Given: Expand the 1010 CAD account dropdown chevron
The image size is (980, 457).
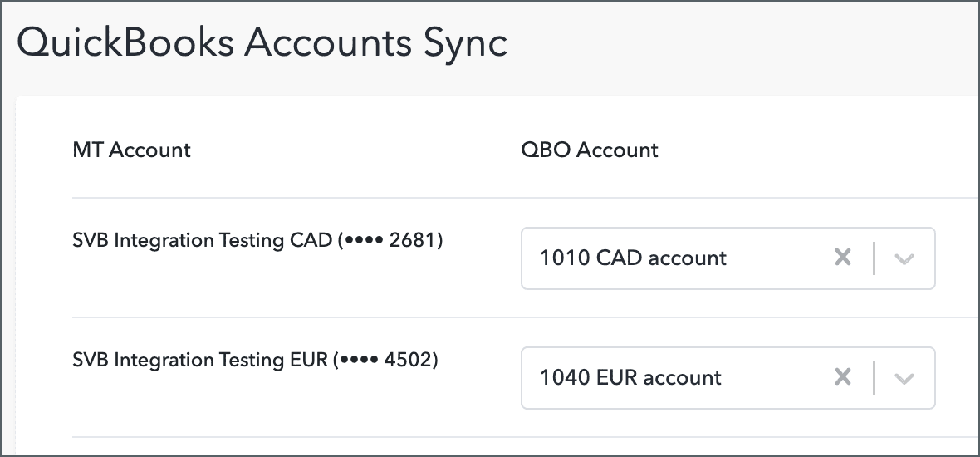Looking at the screenshot, I should 904,259.
